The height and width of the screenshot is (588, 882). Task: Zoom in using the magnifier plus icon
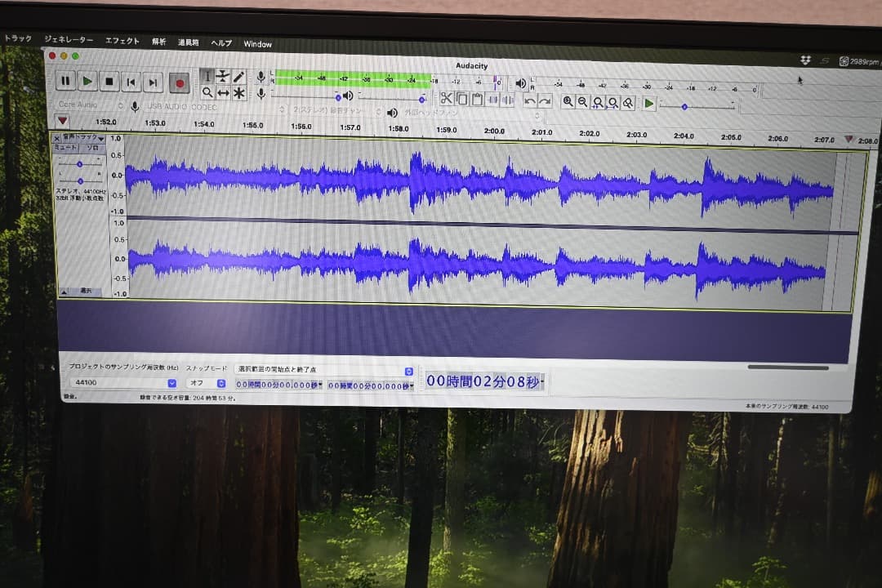[568, 102]
